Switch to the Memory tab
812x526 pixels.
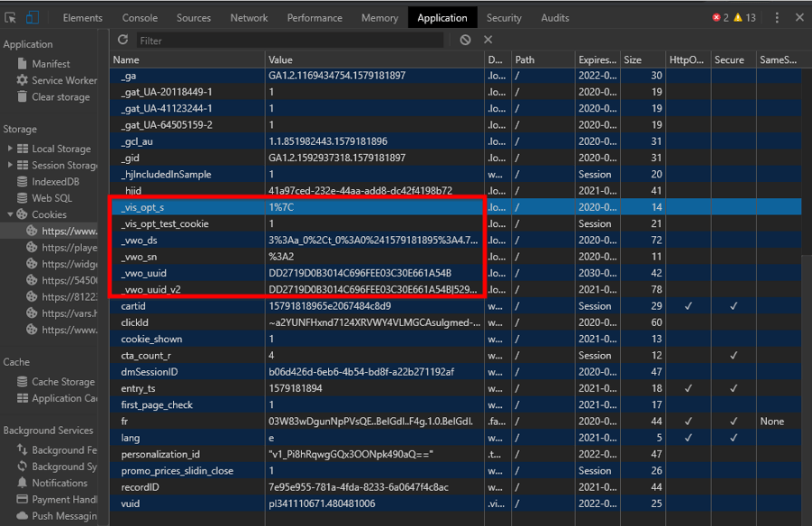pos(379,18)
